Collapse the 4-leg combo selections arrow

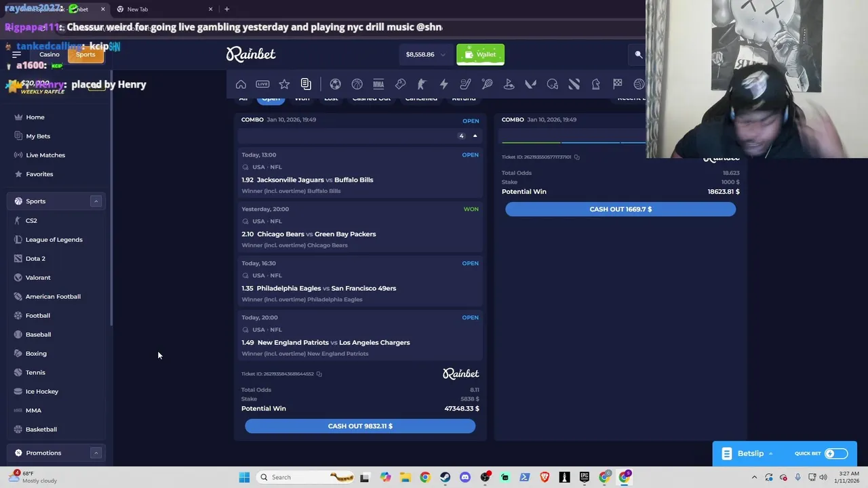coord(475,136)
